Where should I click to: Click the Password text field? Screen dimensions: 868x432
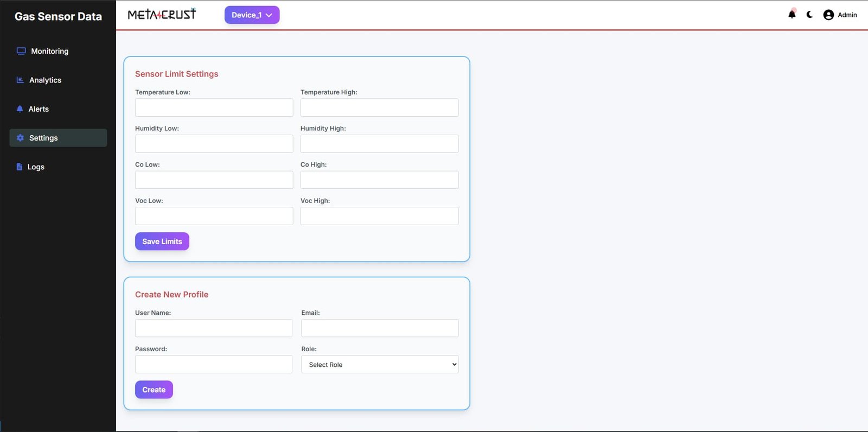point(213,365)
